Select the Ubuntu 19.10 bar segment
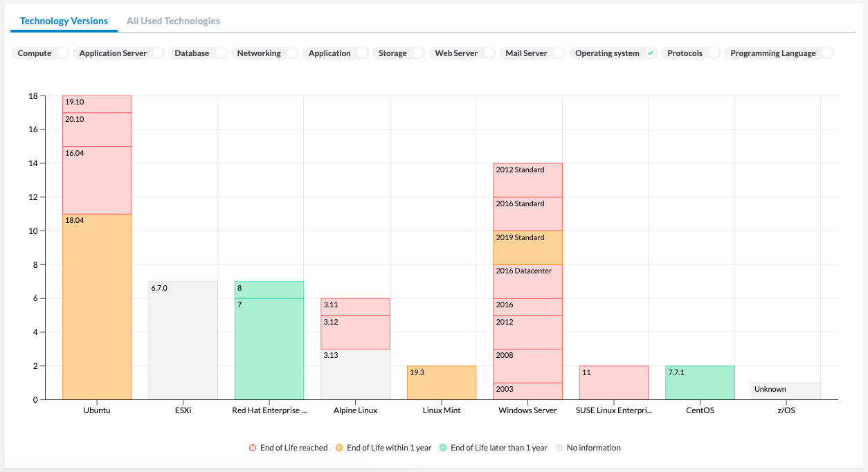 (97, 104)
